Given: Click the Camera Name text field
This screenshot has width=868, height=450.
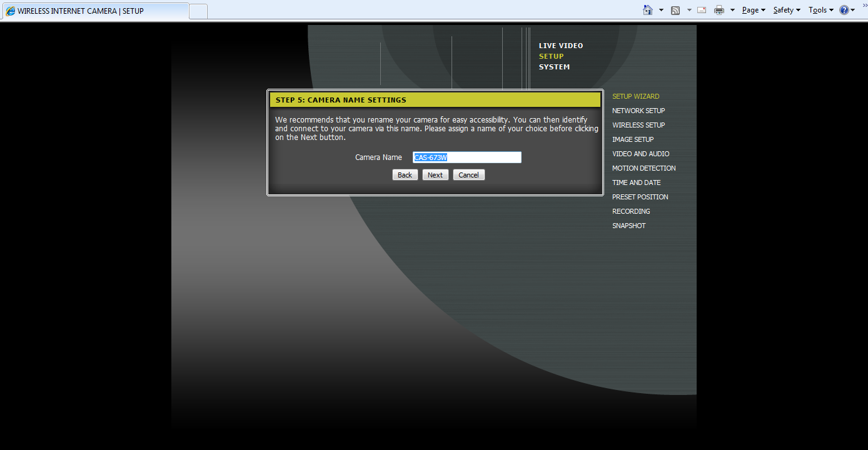Looking at the screenshot, I should coord(467,157).
